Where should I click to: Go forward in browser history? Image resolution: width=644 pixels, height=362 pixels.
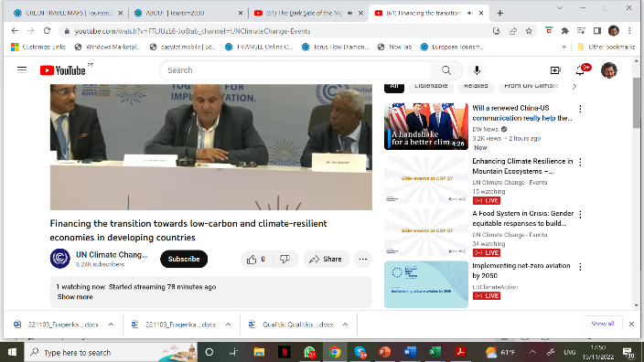(31, 31)
